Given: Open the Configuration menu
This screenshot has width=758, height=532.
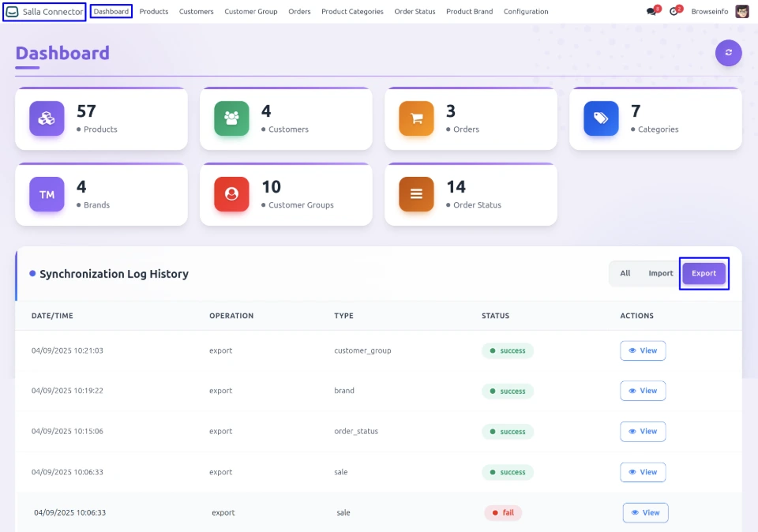Looking at the screenshot, I should 526,12.
